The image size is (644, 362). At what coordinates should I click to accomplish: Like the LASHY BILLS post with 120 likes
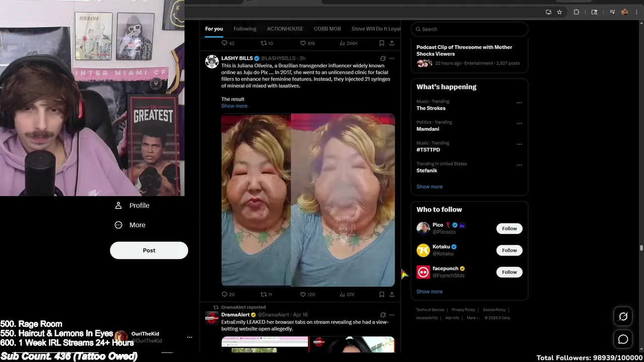click(303, 294)
